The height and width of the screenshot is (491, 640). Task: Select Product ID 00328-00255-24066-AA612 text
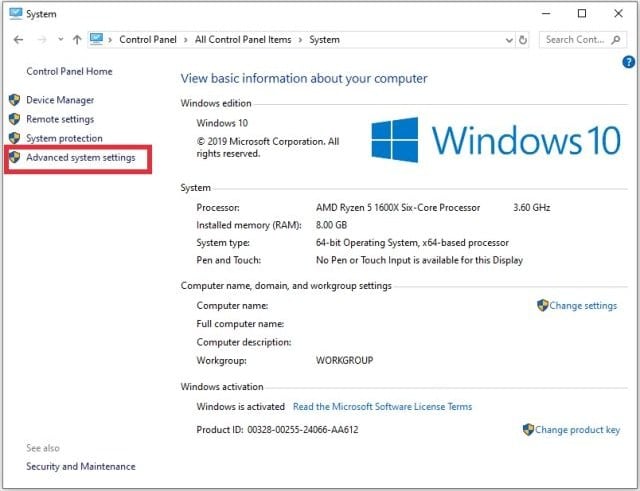(277, 430)
